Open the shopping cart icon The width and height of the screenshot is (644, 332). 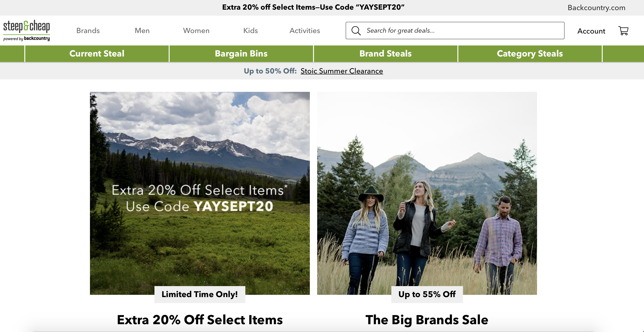tap(623, 31)
